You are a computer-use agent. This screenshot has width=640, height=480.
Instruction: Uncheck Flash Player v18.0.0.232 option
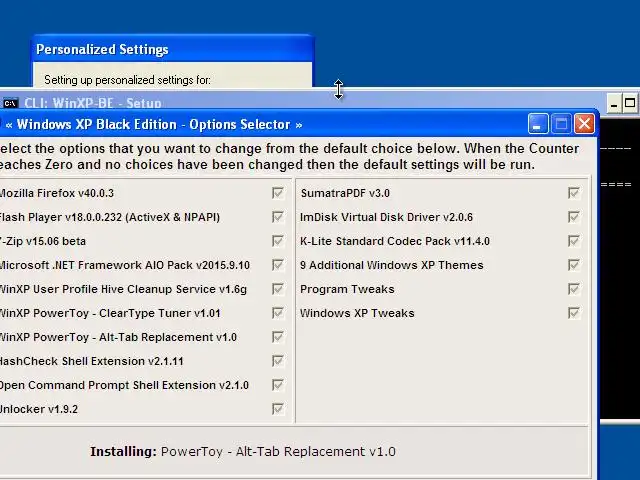click(x=278, y=217)
